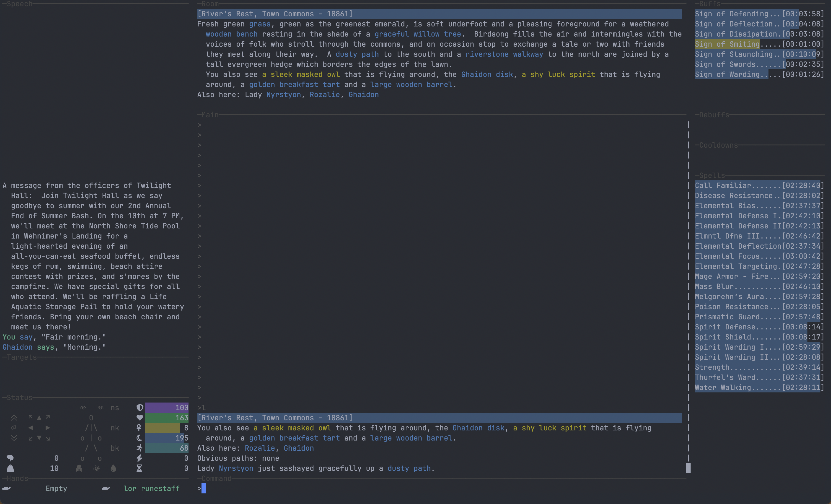831x504 pixels.
Task: Click the blood droplet bleeding icon
Action: click(113, 468)
